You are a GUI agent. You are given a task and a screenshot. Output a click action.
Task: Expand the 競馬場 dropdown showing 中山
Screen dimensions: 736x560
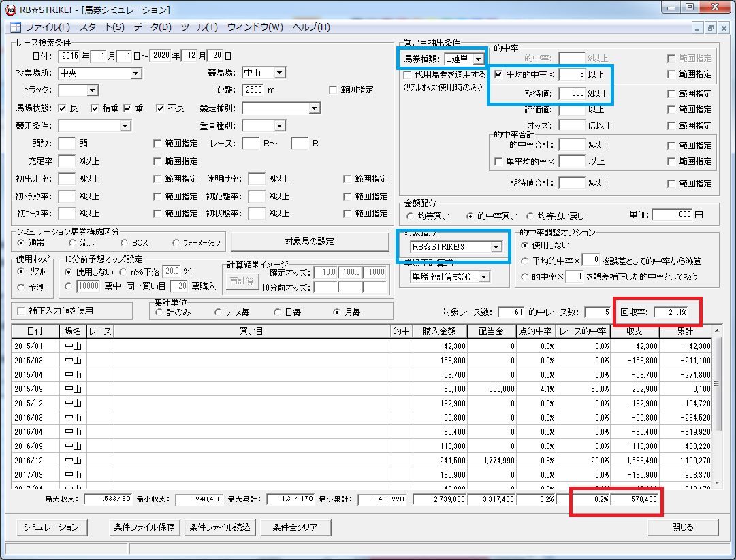tap(280, 73)
